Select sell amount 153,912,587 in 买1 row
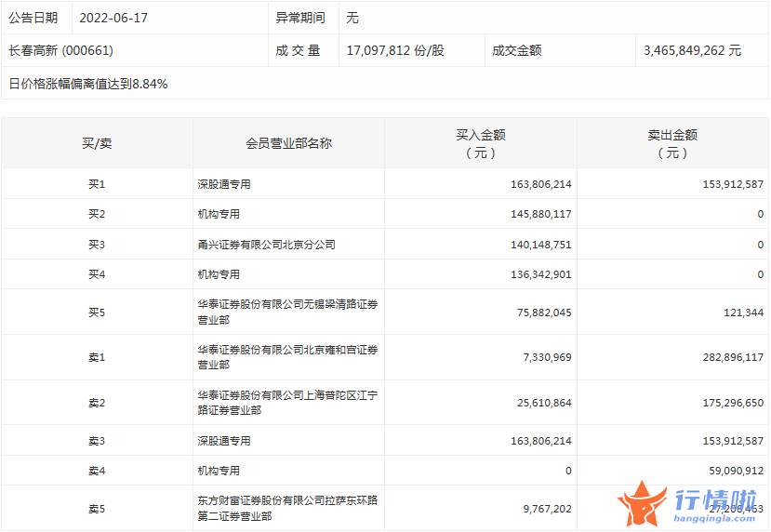 tap(733, 184)
